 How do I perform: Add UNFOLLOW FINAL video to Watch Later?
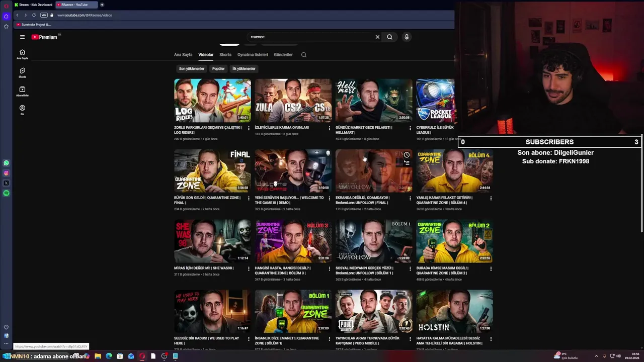pyautogui.click(x=407, y=155)
